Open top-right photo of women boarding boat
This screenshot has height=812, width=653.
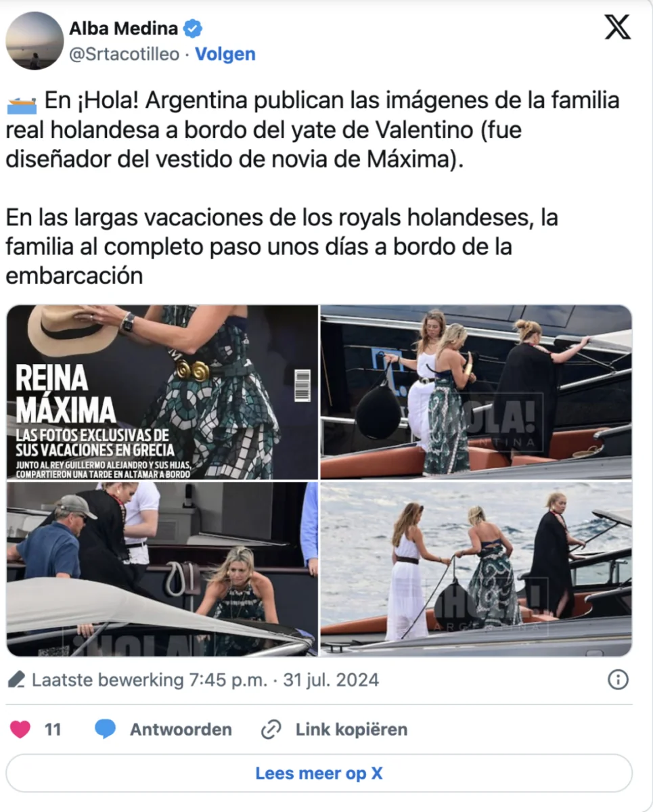tap(476, 392)
